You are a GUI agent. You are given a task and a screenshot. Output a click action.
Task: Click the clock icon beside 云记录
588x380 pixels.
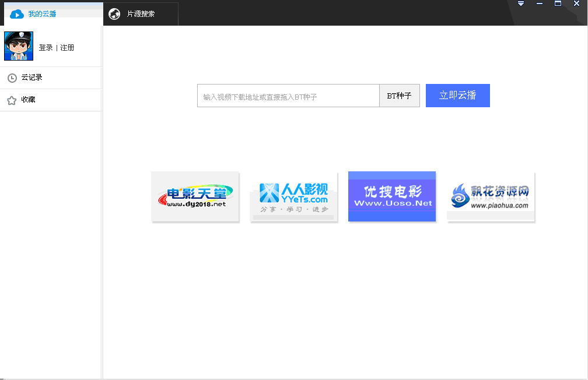coord(12,78)
